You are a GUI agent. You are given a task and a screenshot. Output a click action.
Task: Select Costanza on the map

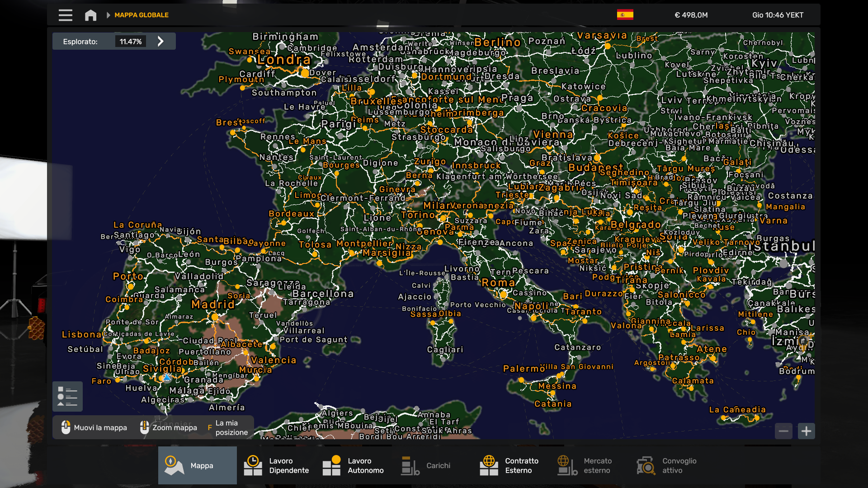click(790, 196)
